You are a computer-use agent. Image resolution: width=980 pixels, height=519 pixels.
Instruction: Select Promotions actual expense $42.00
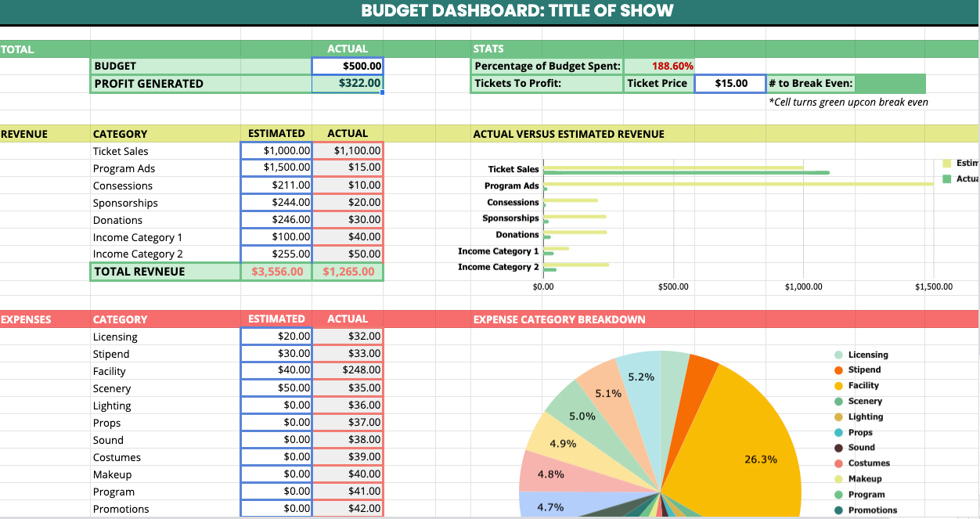[x=348, y=508]
